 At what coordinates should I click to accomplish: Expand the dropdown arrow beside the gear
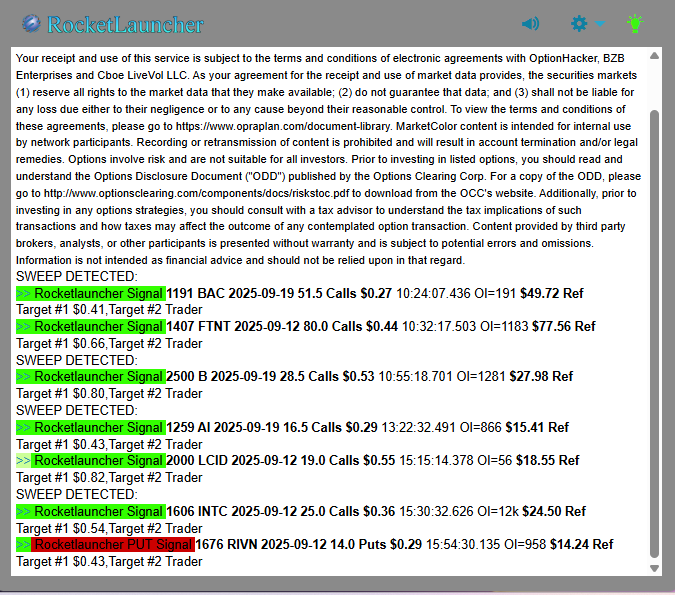click(x=600, y=24)
